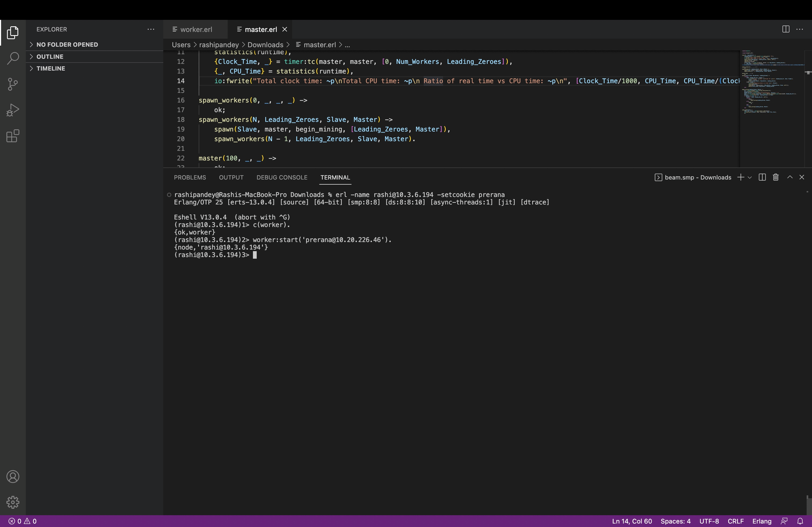Change the Erlang language mode
Screen dimensions: 812x527
762,521
